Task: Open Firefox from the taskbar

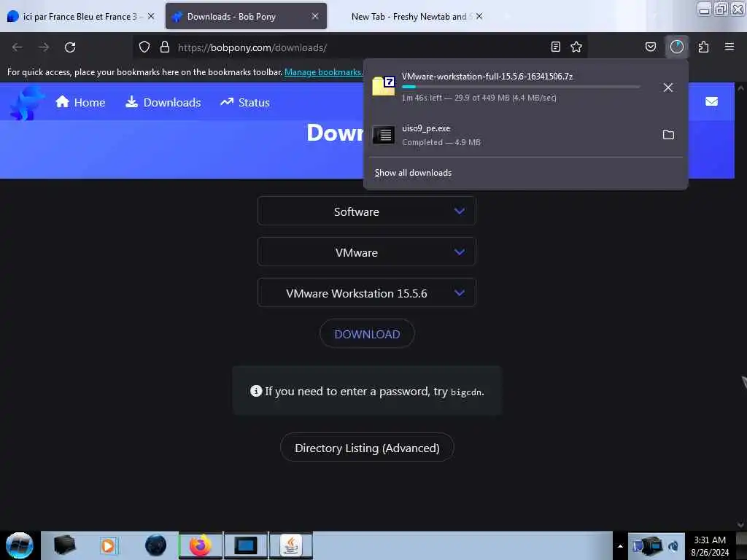Action: [x=200, y=545]
